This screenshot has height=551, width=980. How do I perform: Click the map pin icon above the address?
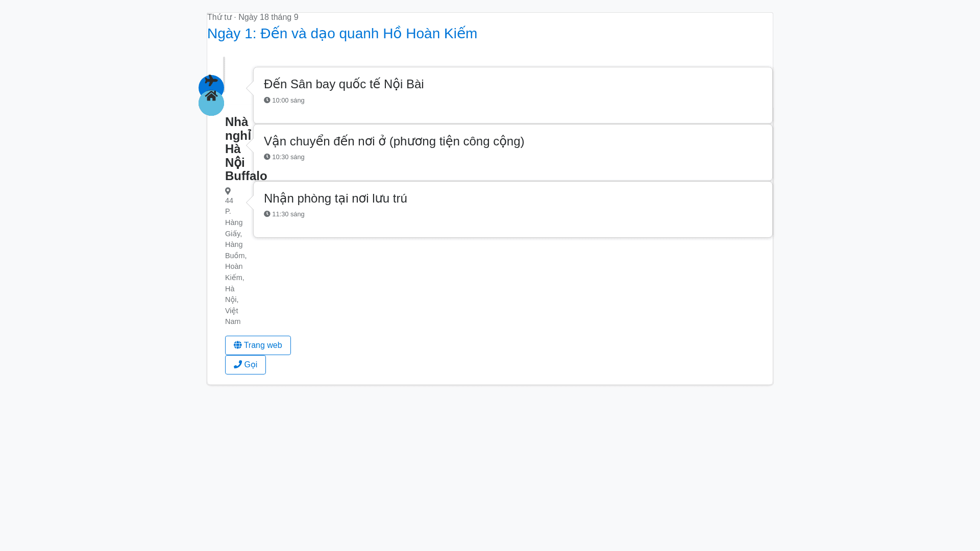pos(228,191)
